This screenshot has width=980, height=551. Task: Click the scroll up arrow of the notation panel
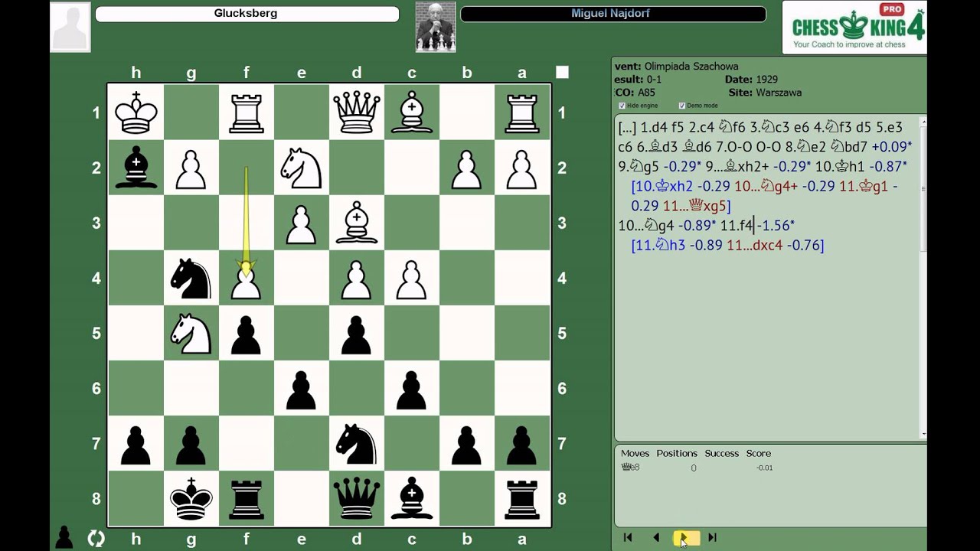point(923,120)
